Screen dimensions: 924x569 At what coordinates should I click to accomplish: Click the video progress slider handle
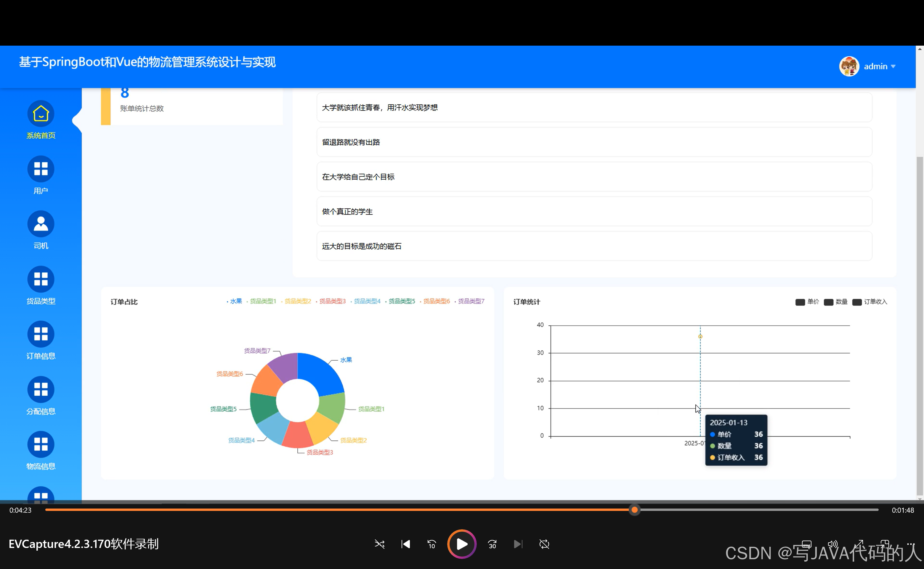tap(634, 510)
